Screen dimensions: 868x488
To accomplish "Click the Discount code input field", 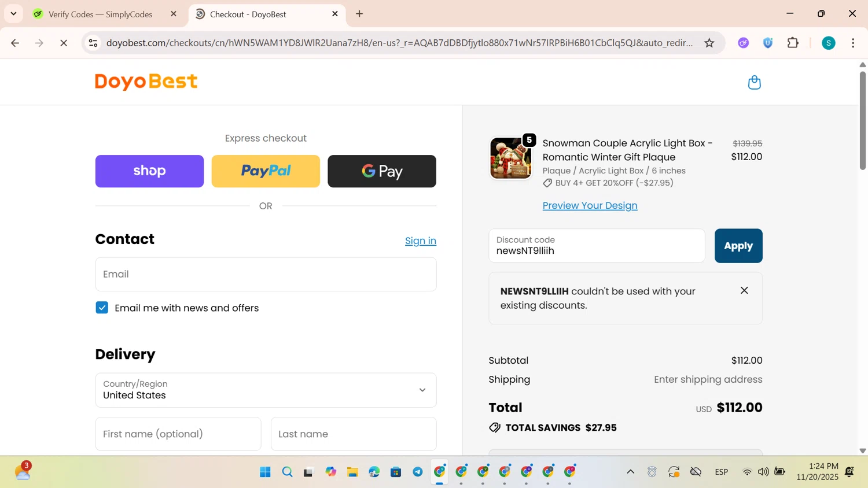I will [x=597, y=246].
